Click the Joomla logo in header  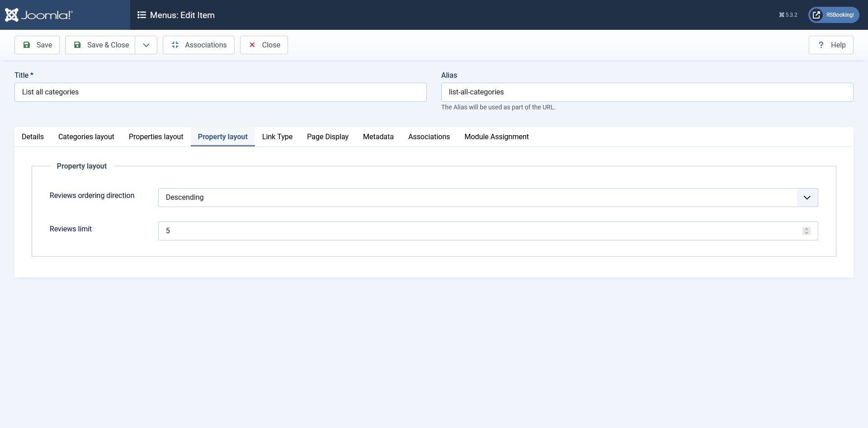click(x=39, y=15)
